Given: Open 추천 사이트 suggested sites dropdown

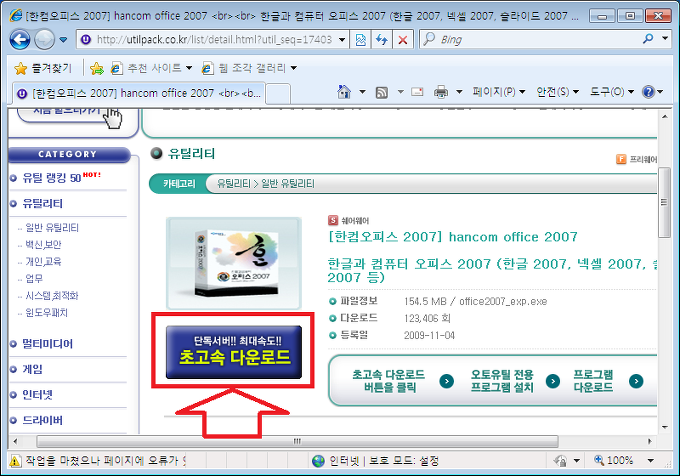Looking at the screenshot, I should [x=151, y=68].
